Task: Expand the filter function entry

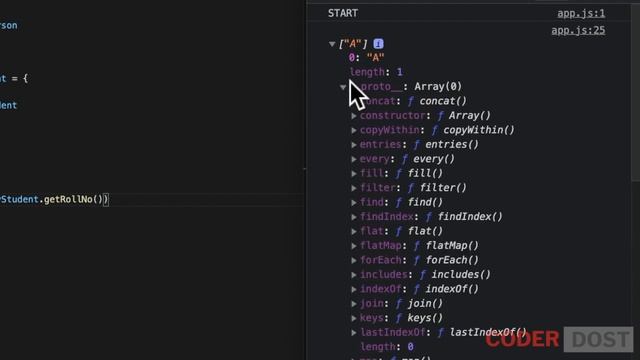Action: click(354, 188)
